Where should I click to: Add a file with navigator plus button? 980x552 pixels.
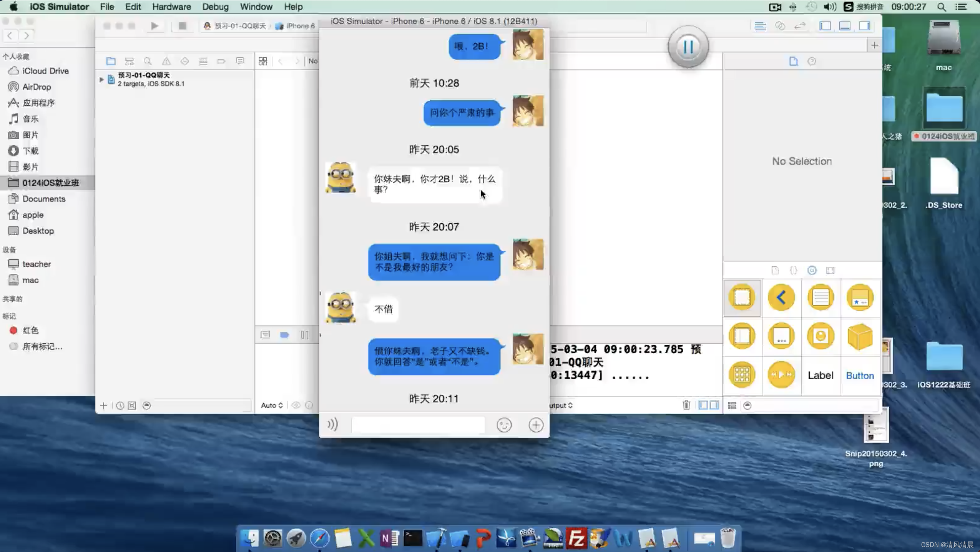tap(103, 406)
